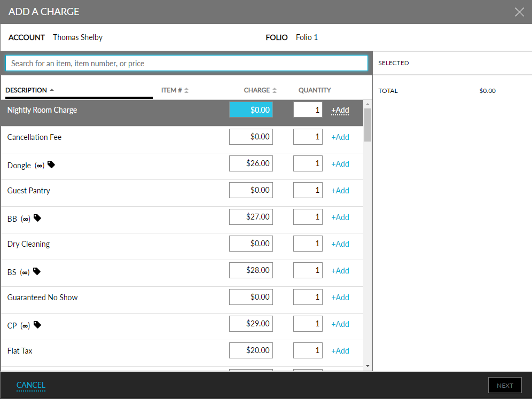
Task: Close the Add a Charge dialog
Action: (519, 12)
